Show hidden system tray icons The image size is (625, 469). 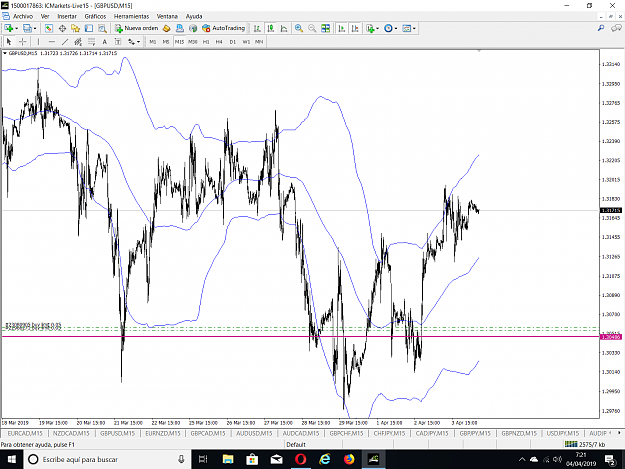(522, 459)
